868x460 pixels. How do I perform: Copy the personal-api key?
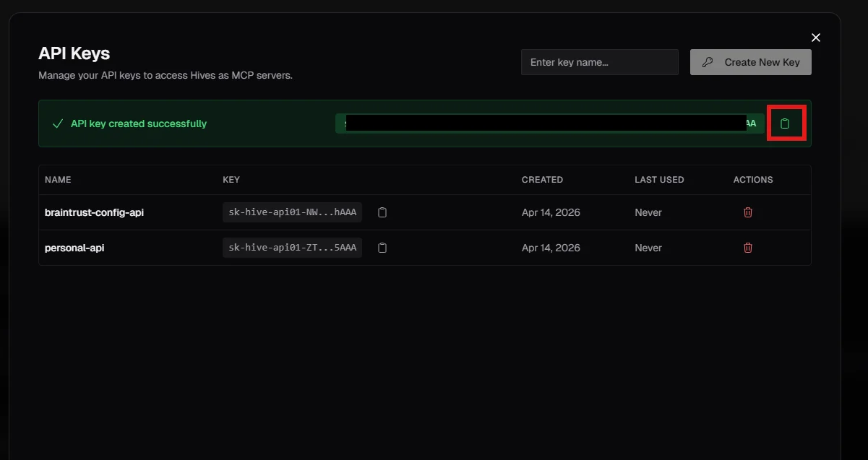point(383,248)
